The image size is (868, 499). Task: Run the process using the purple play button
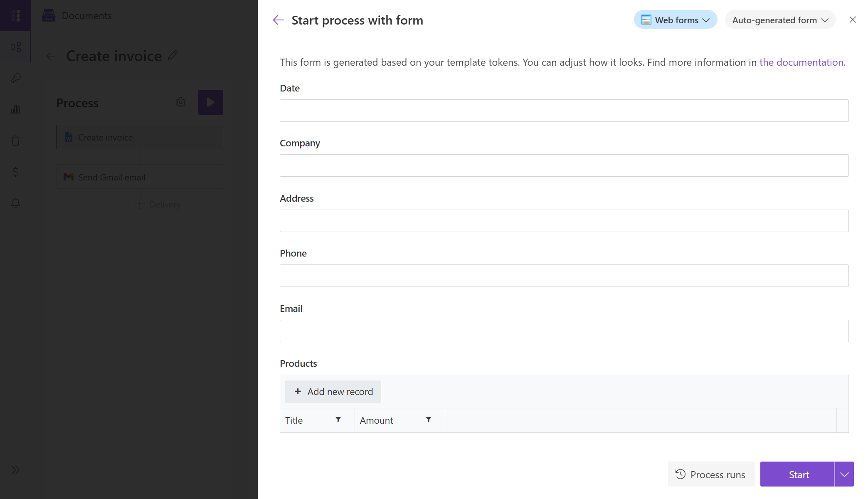pyautogui.click(x=211, y=102)
